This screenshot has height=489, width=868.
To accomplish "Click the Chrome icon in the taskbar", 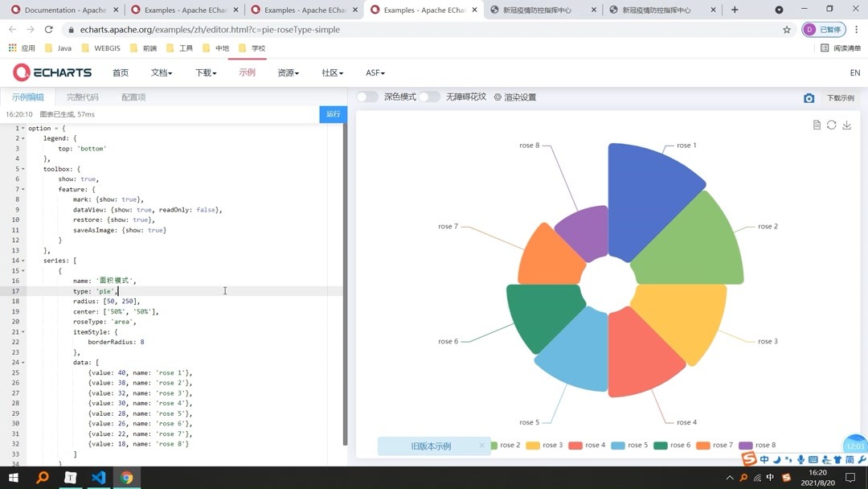I will tap(127, 477).
